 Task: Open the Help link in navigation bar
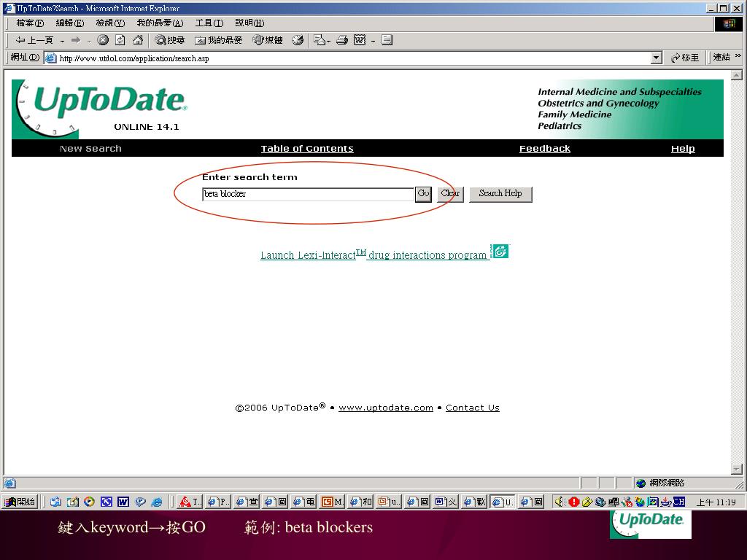(683, 149)
